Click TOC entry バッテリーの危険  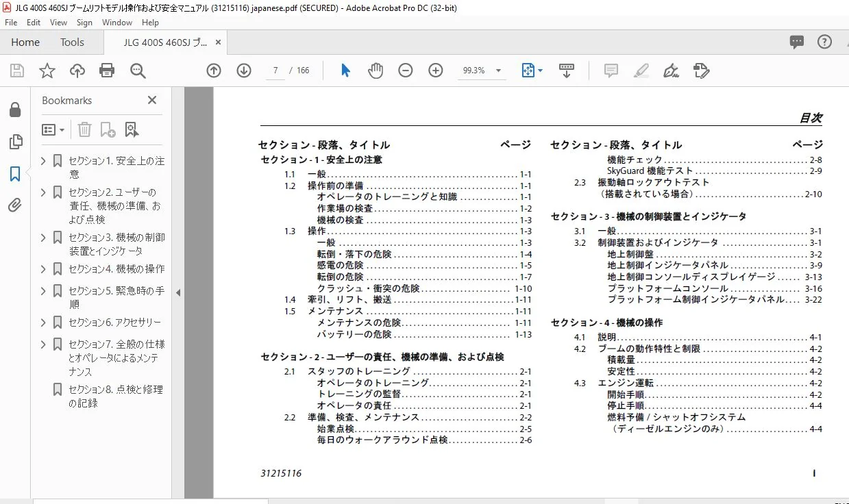(354, 335)
